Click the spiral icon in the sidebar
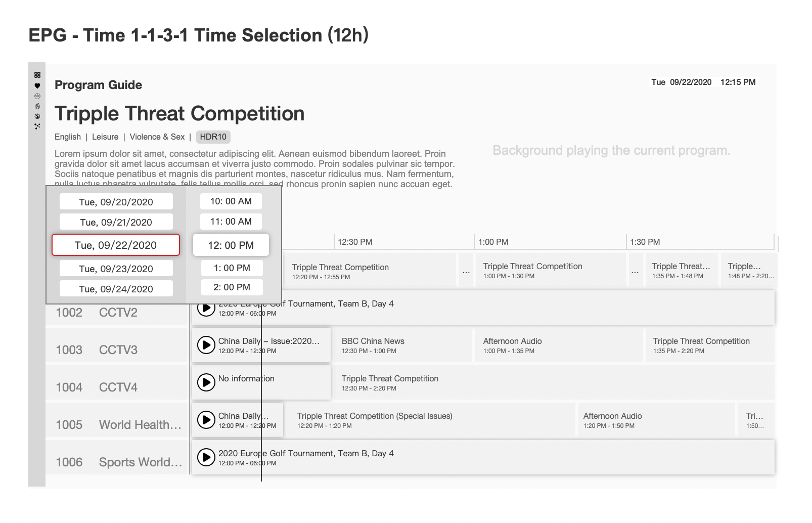The height and width of the screenshot is (523, 812). tap(37, 106)
